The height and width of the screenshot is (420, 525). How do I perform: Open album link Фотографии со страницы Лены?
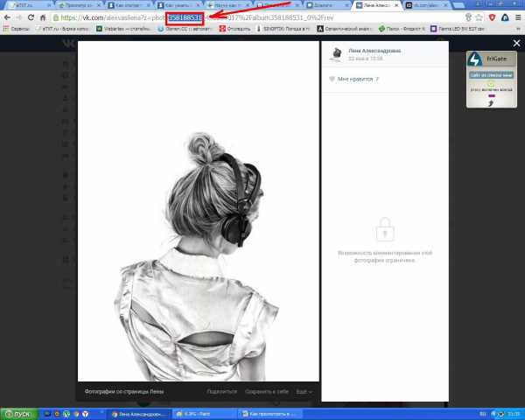124,391
